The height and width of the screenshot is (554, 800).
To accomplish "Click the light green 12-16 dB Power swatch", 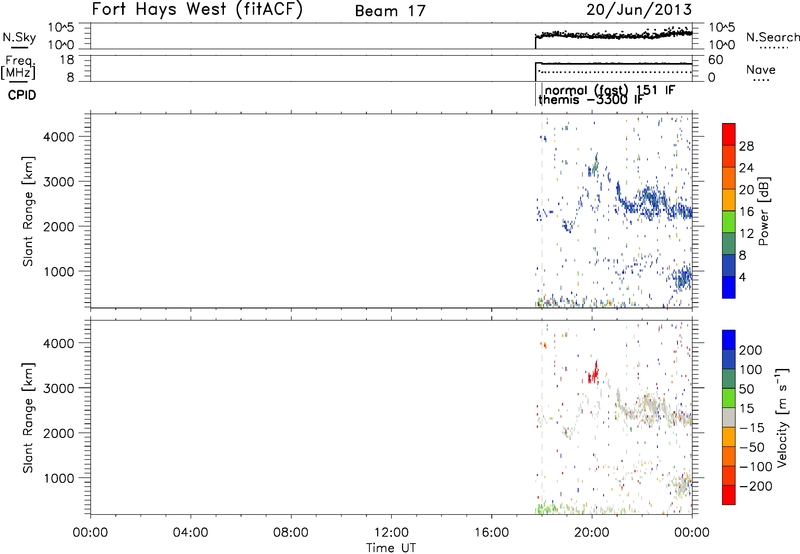I will point(729,222).
